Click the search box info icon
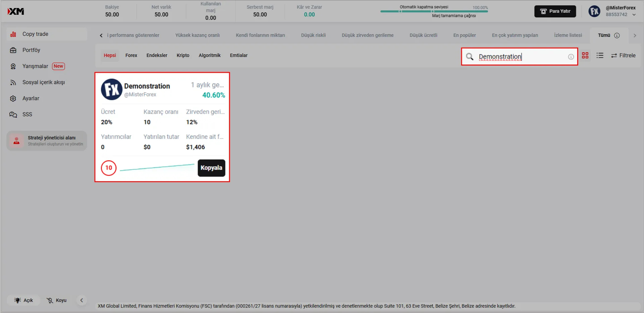This screenshot has width=644, height=313. click(571, 57)
